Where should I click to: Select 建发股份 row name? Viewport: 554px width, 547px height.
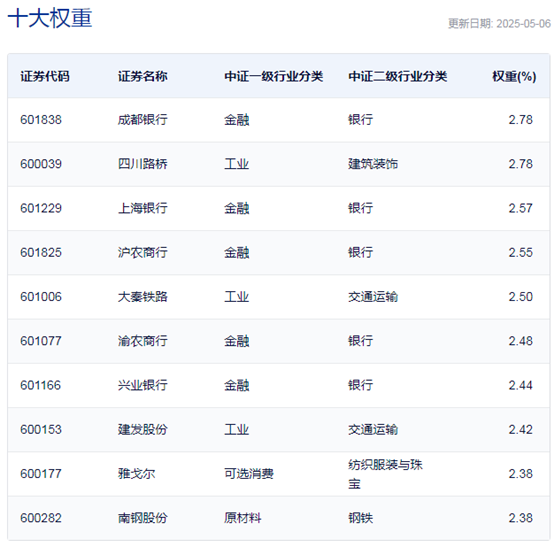[x=143, y=430]
